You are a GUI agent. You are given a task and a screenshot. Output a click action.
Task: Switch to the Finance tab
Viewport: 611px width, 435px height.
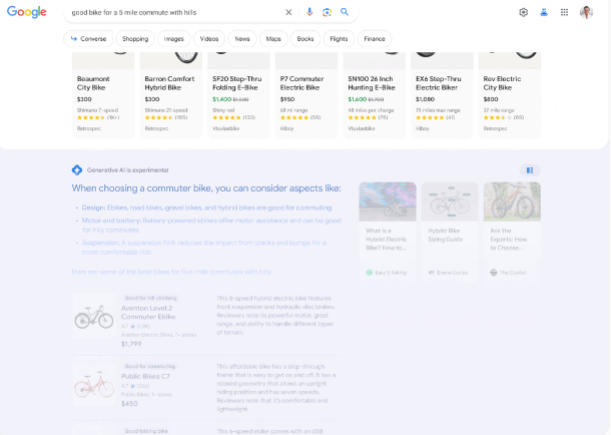[x=374, y=39]
